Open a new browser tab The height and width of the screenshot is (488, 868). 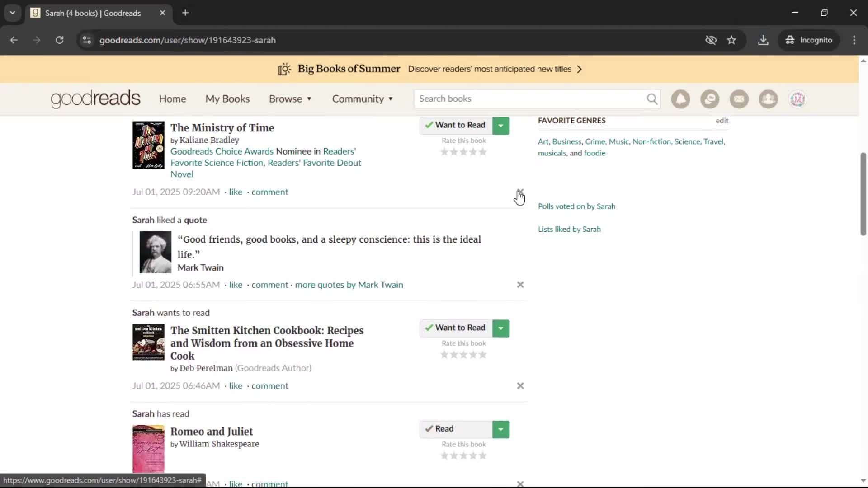coord(185,13)
